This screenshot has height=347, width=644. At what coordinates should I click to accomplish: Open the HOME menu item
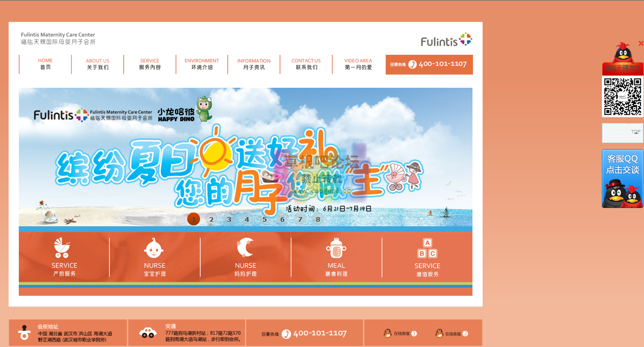click(x=45, y=64)
